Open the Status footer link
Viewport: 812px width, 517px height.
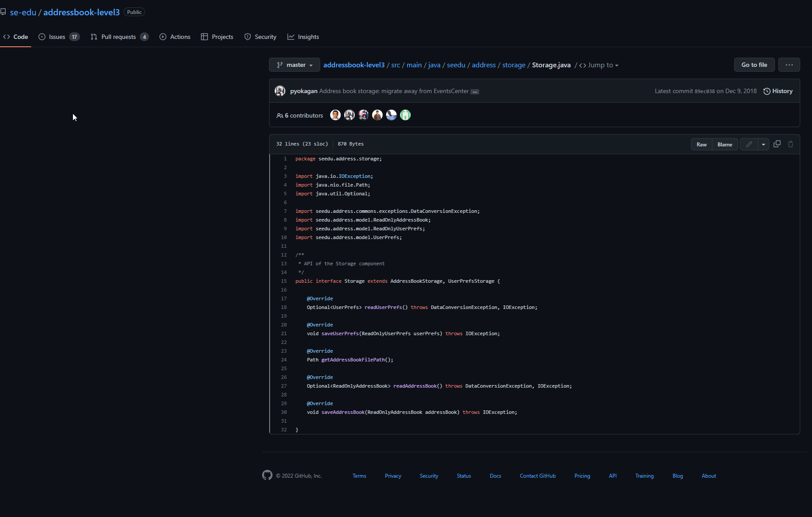(x=464, y=476)
